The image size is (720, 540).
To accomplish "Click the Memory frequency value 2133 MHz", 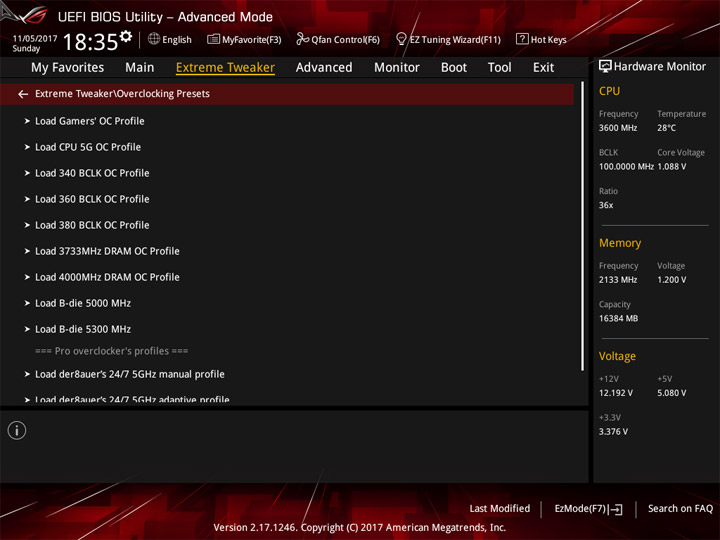I will pos(618,280).
